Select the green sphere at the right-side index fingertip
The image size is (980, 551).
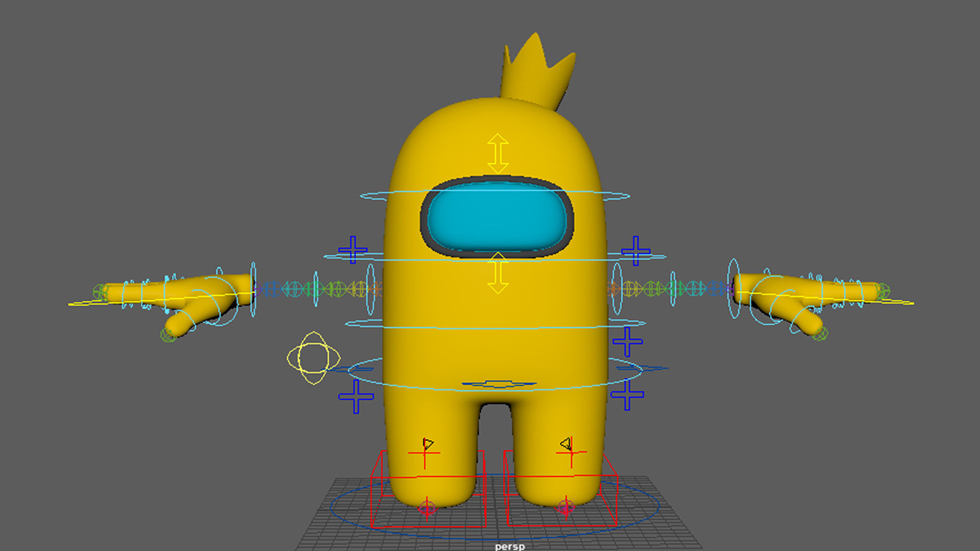pyautogui.click(x=883, y=291)
